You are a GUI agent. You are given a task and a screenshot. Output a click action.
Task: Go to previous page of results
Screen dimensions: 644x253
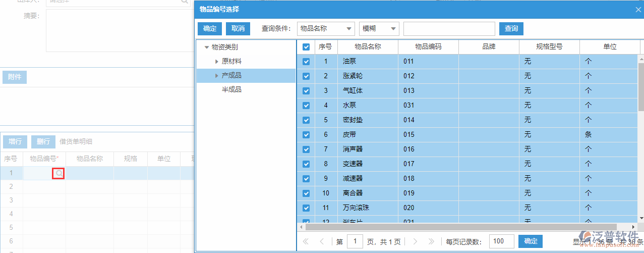pos(322,242)
